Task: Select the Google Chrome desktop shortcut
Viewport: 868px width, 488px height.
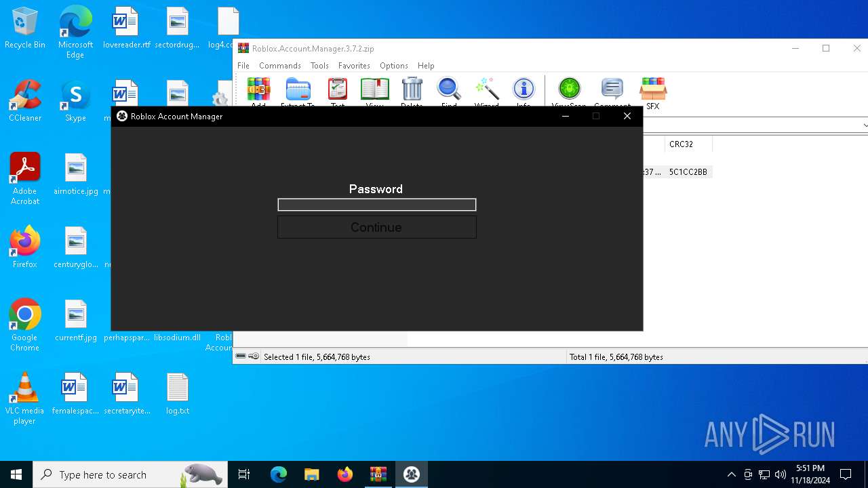Action: click(25, 325)
